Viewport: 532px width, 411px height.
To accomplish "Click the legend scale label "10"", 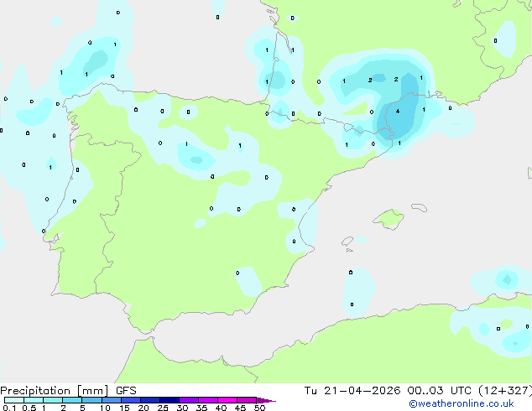I will (105, 408).
